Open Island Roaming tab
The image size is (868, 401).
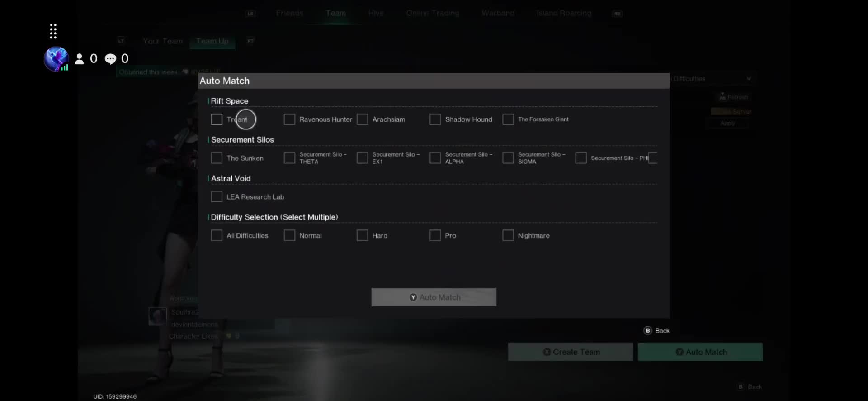[x=564, y=13]
